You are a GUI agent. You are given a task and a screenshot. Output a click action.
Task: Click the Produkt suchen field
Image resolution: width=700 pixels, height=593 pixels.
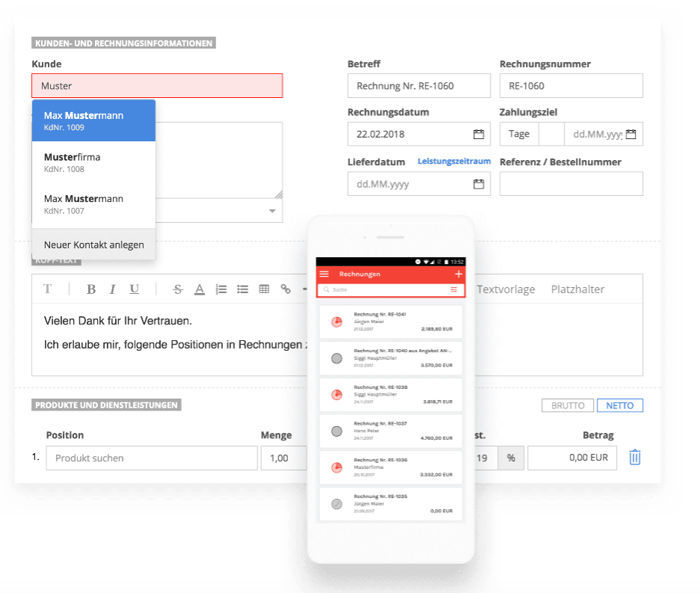point(152,458)
